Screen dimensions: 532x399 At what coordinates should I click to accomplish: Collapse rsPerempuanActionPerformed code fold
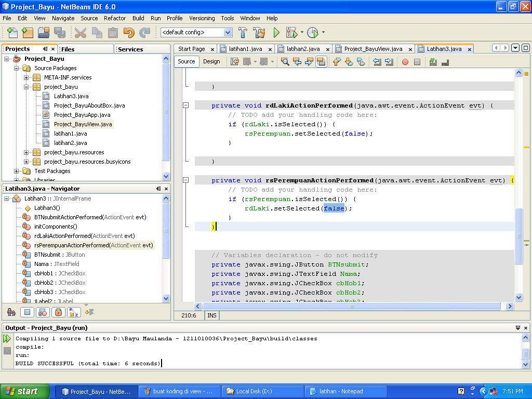coord(186,180)
